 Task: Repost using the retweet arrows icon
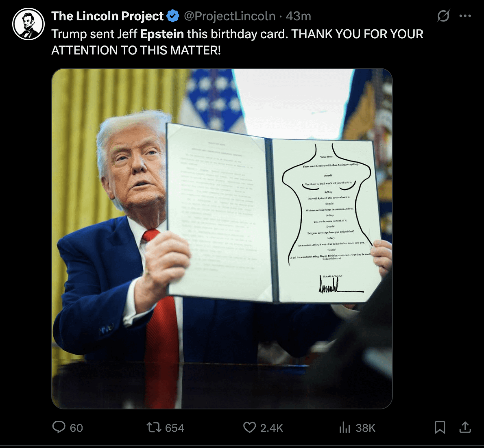pyautogui.click(x=154, y=427)
